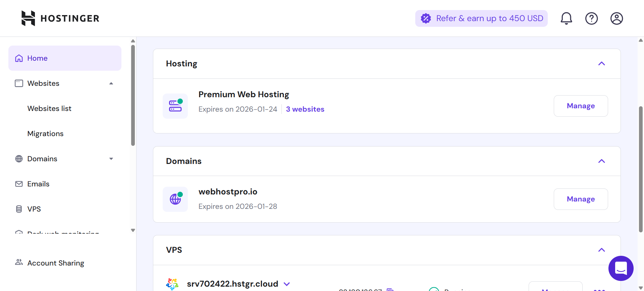The image size is (644, 291).
Task: Open the user account profile icon
Action: point(616,18)
